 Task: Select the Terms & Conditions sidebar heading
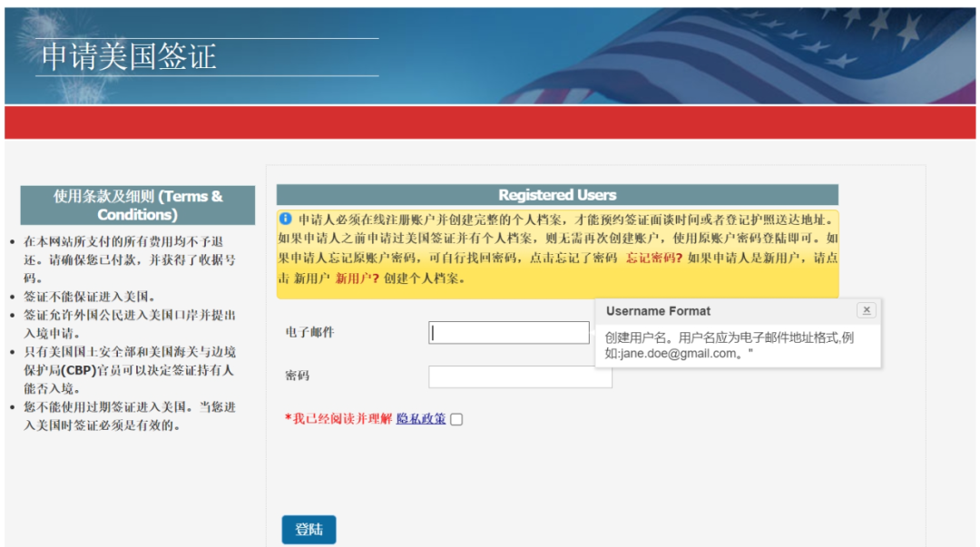[136, 205]
